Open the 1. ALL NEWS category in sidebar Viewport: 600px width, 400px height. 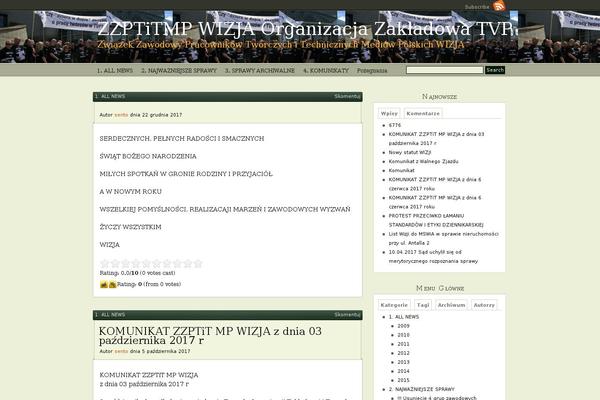pyautogui.click(x=404, y=317)
